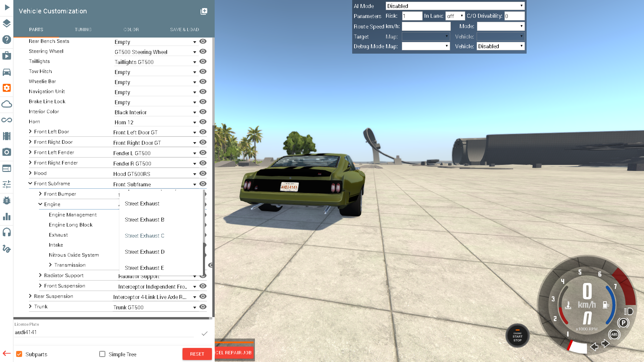Open the vehicle selector car icon
The image size is (644, 362).
(x=7, y=72)
